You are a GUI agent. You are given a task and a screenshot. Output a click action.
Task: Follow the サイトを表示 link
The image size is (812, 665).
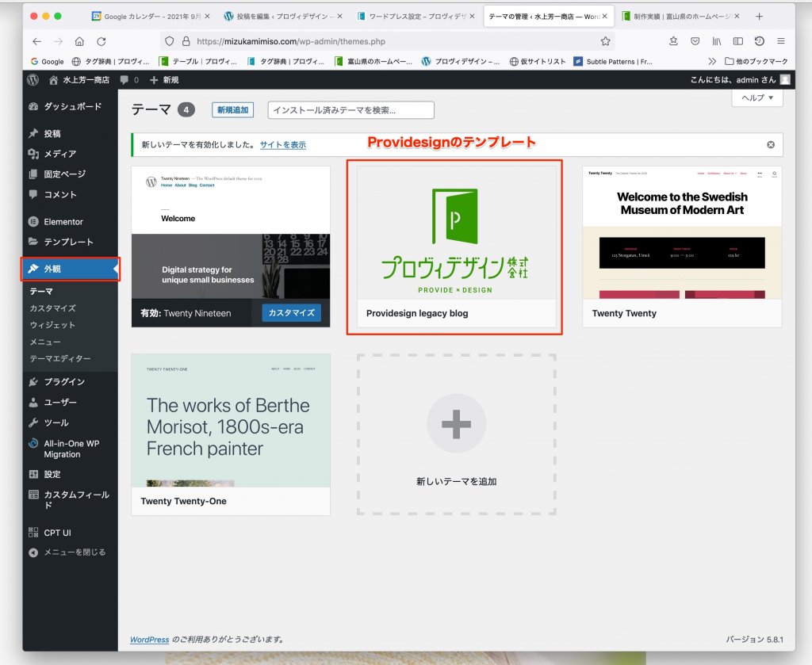tap(282, 145)
